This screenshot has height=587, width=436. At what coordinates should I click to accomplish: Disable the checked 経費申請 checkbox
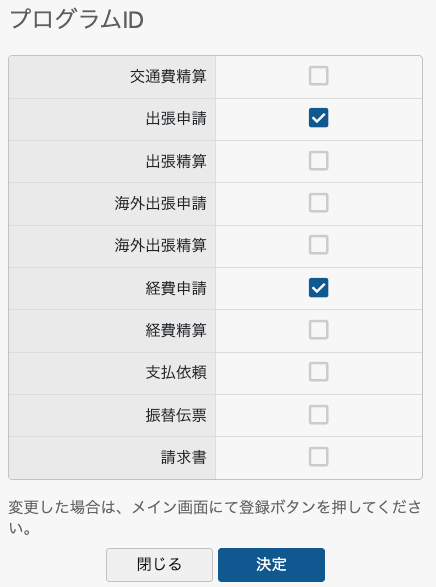coord(318,288)
